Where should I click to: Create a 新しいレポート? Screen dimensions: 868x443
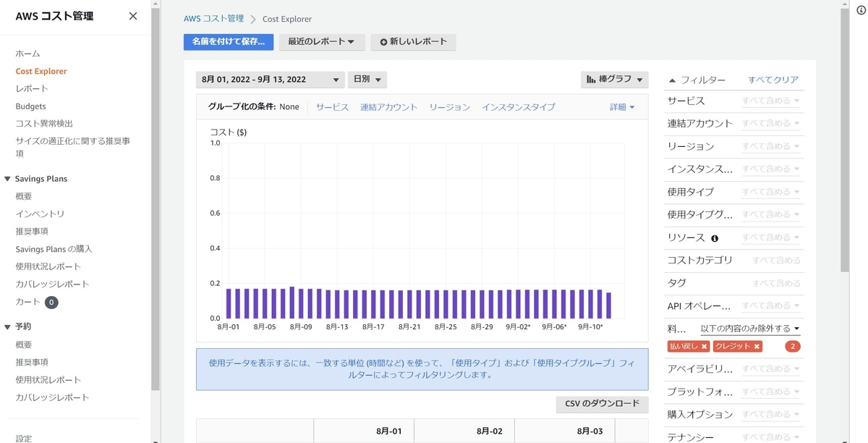coord(413,42)
